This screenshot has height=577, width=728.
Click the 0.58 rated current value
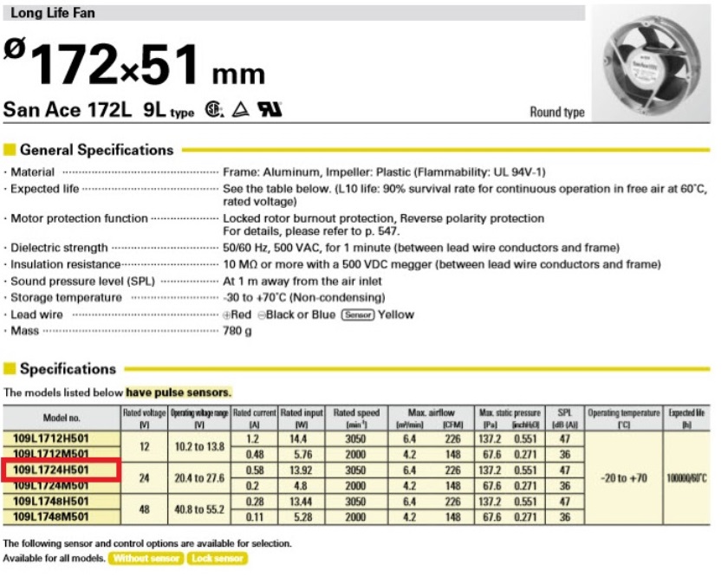(255, 470)
